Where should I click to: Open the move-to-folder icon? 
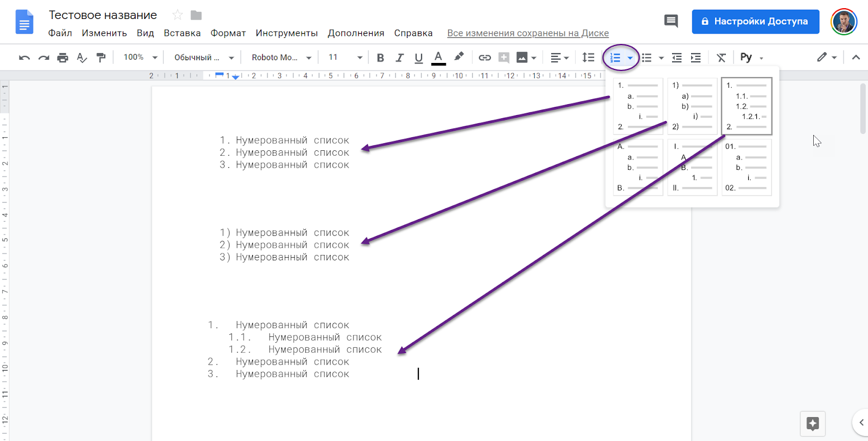196,15
